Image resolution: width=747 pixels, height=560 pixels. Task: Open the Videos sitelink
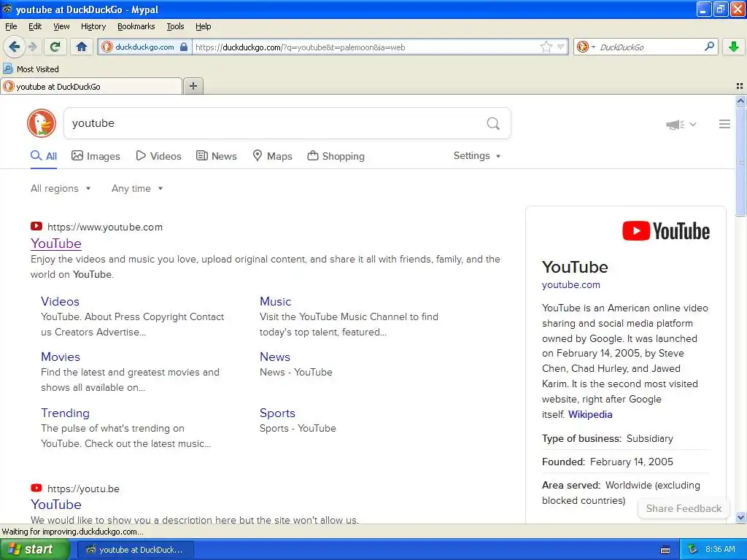60,301
